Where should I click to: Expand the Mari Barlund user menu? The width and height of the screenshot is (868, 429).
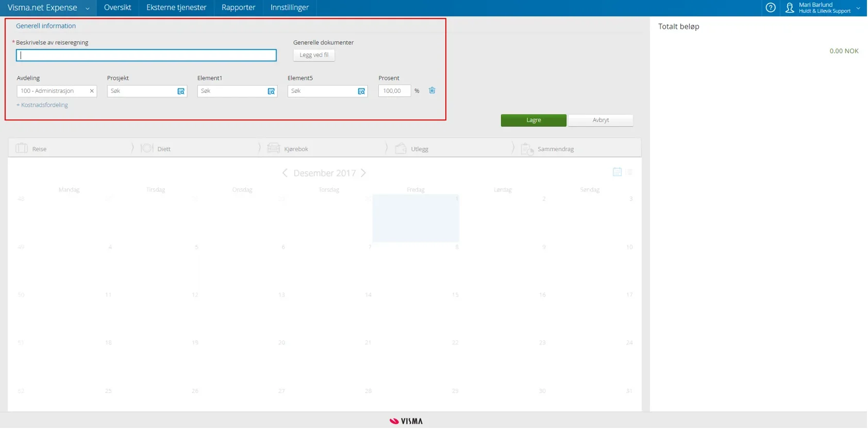click(x=858, y=8)
